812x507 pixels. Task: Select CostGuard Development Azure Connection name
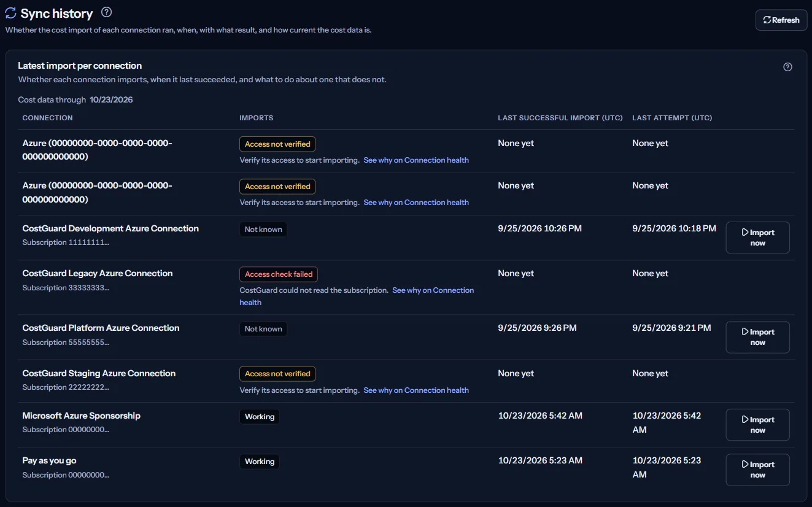[x=110, y=228]
